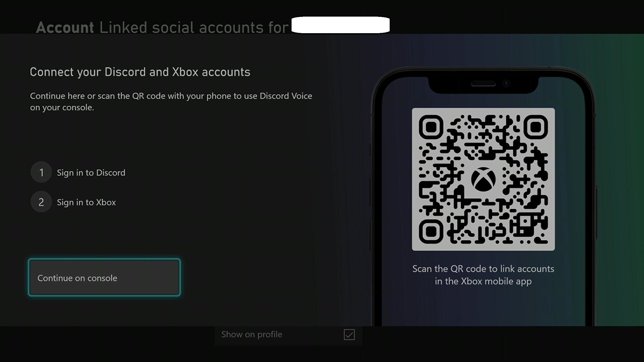This screenshot has width=644, height=362.
Task: Click the Continue on console button
Action: coord(105,277)
